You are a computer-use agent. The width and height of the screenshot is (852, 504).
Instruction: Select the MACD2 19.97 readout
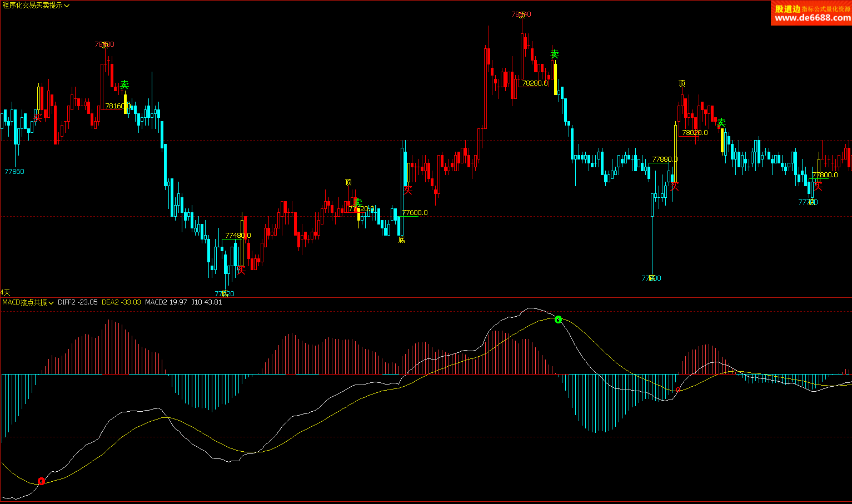coord(166,302)
